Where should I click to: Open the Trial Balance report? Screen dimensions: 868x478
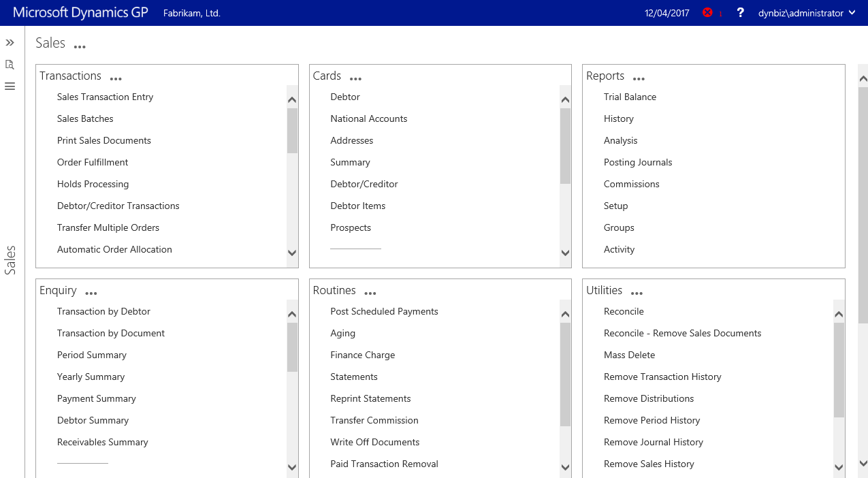tap(630, 97)
